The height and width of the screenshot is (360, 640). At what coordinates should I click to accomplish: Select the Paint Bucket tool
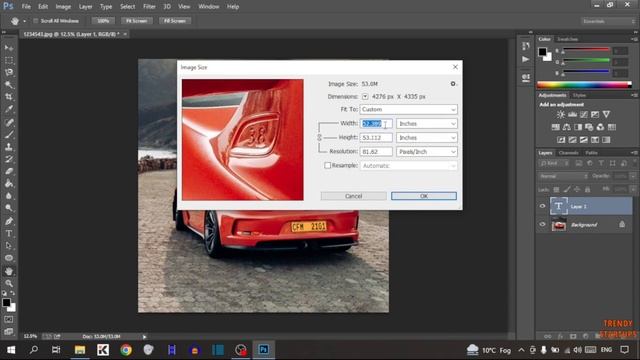point(9,184)
